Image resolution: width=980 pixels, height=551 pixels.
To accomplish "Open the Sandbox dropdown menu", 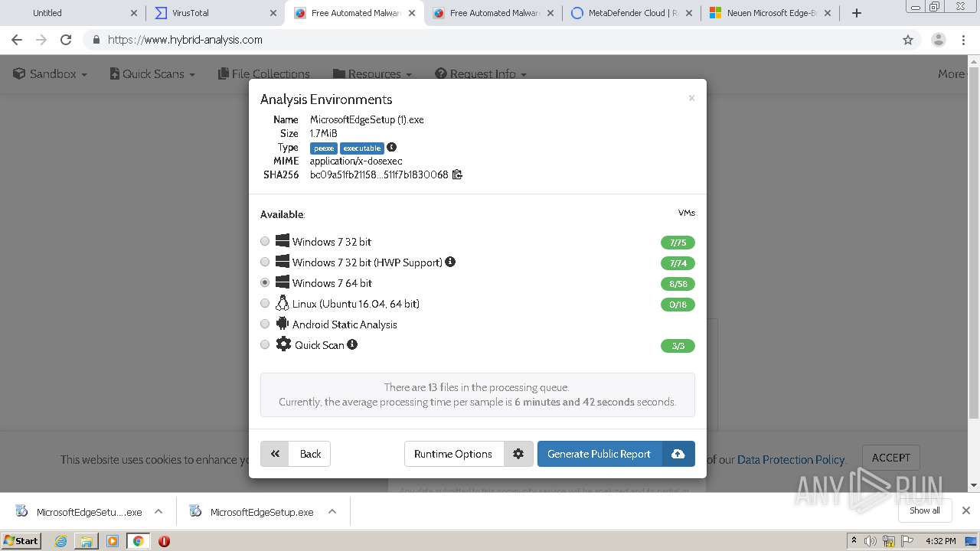I will pos(51,74).
